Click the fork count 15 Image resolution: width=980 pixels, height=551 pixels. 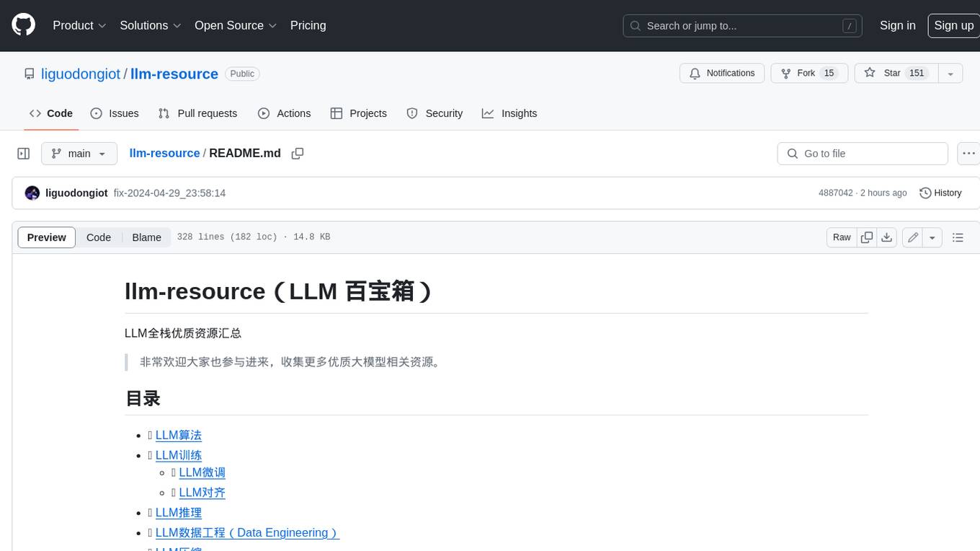click(829, 74)
